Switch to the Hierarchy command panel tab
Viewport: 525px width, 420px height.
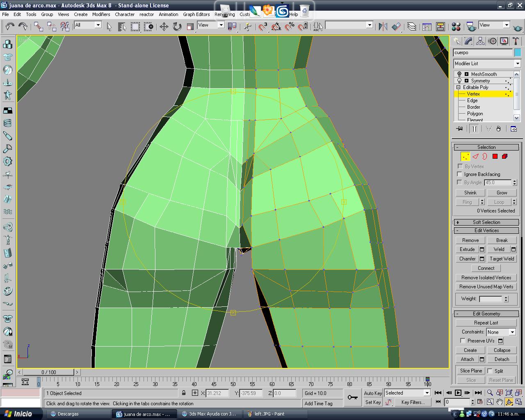pos(480,41)
